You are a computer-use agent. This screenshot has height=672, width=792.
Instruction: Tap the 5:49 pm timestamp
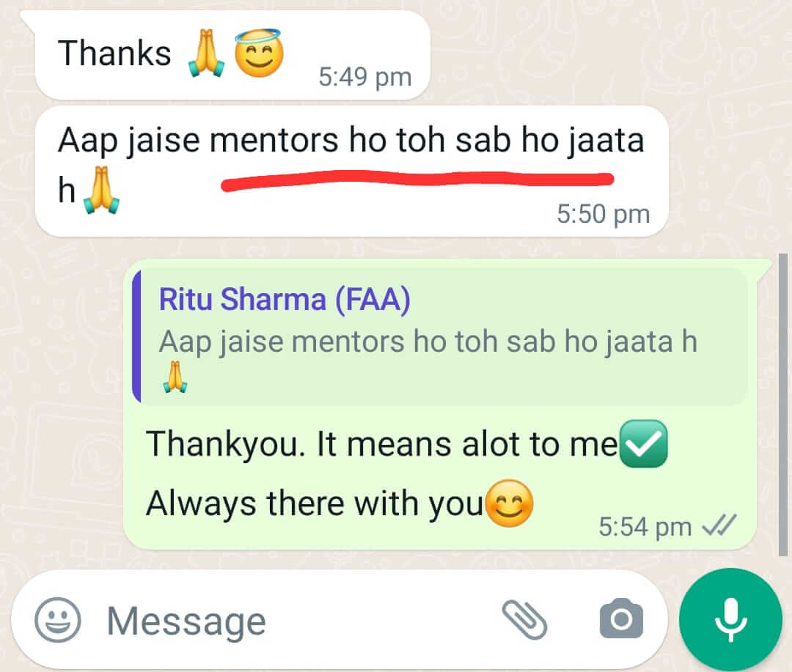click(364, 77)
